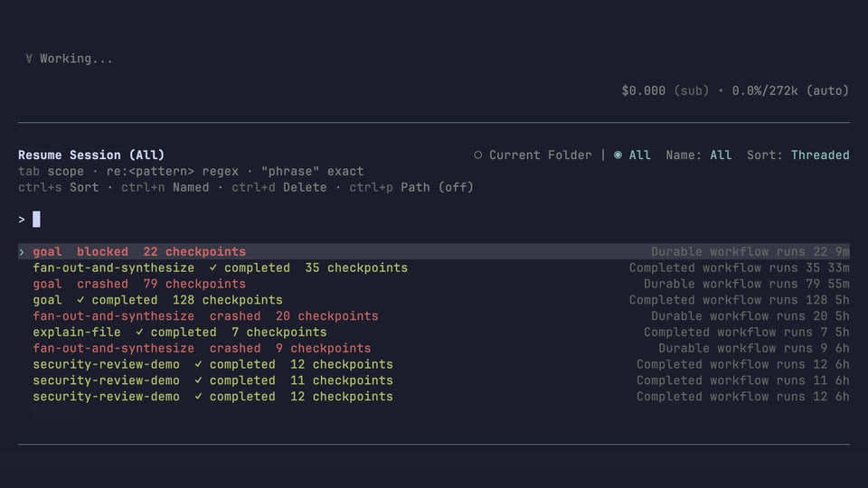Image resolution: width=868 pixels, height=488 pixels.
Task: Click Completed workflow runs 7 5h summary
Action: coord(746,332)
